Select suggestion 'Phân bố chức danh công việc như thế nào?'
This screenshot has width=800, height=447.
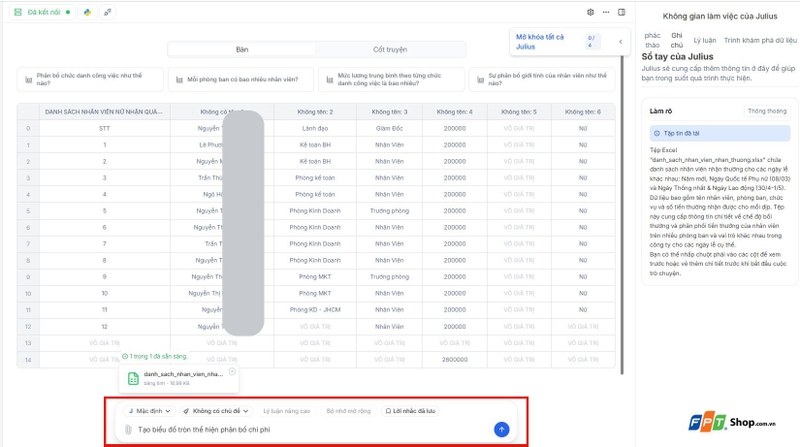point(90,79)
